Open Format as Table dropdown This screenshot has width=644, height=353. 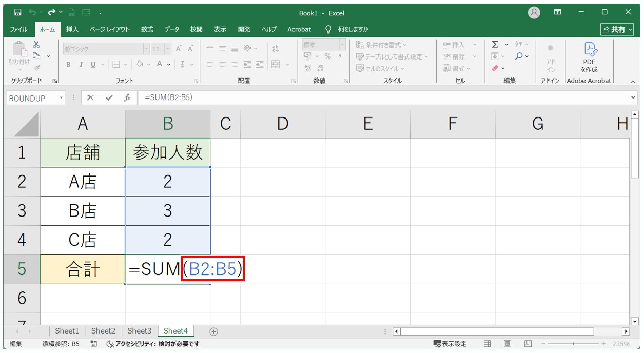(x=393, y=56)
